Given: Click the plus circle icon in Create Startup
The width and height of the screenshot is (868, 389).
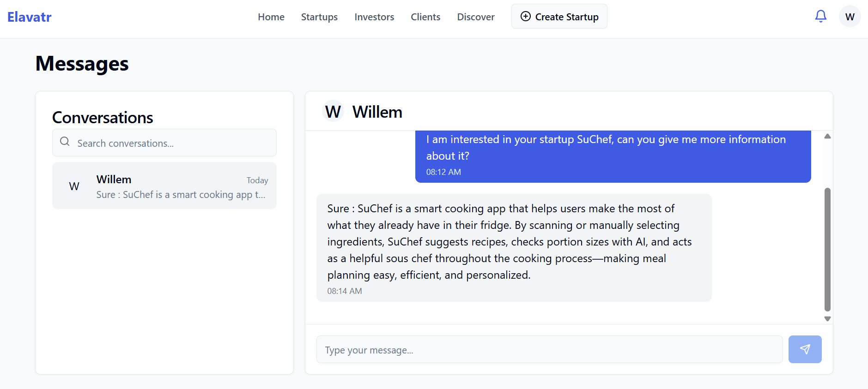Looking at the screenshot, I should [525, 17].
